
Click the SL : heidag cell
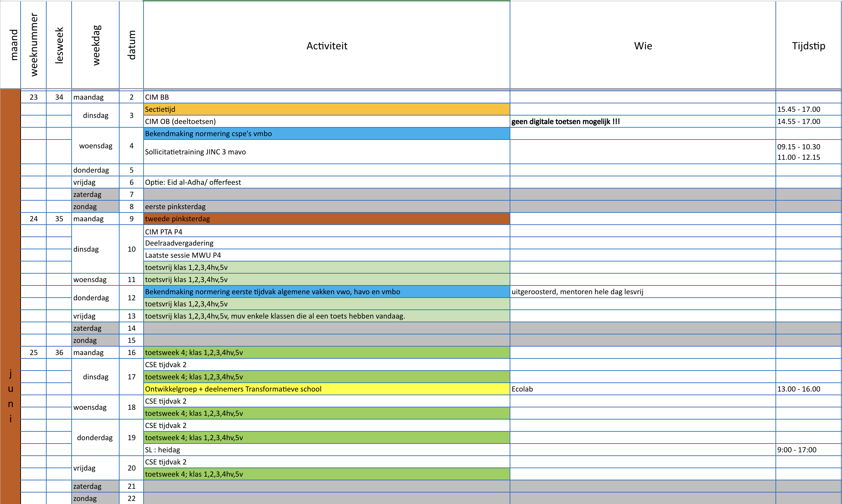point(327,450)
